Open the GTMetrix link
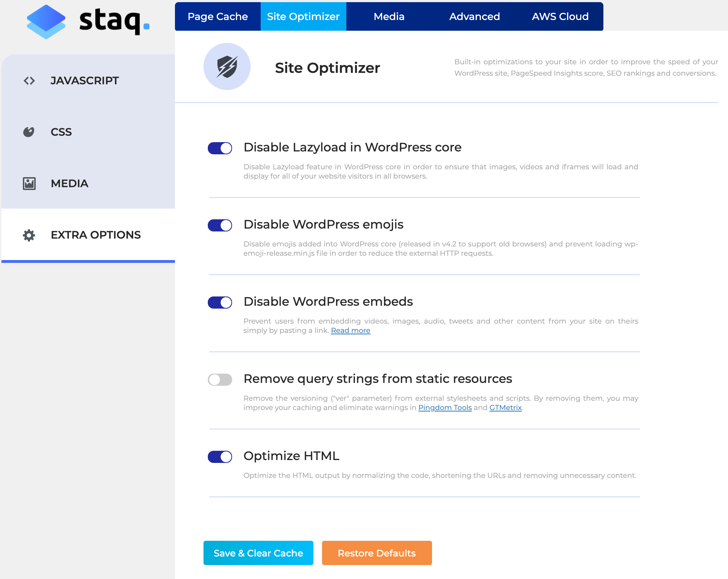 [505, 408]
